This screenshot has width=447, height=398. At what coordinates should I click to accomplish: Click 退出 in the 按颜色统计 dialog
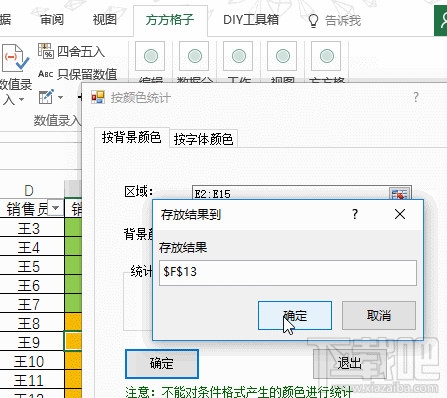click(x=349, y=364)
